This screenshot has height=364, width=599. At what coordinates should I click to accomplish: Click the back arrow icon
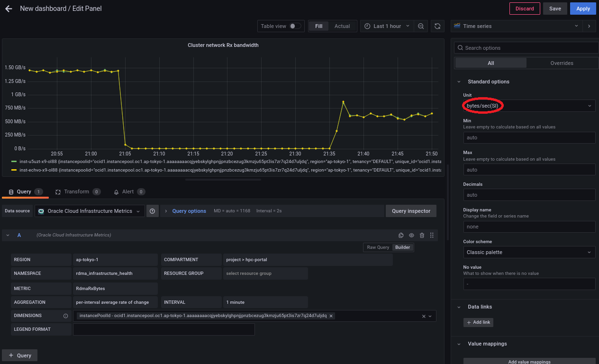9,9
